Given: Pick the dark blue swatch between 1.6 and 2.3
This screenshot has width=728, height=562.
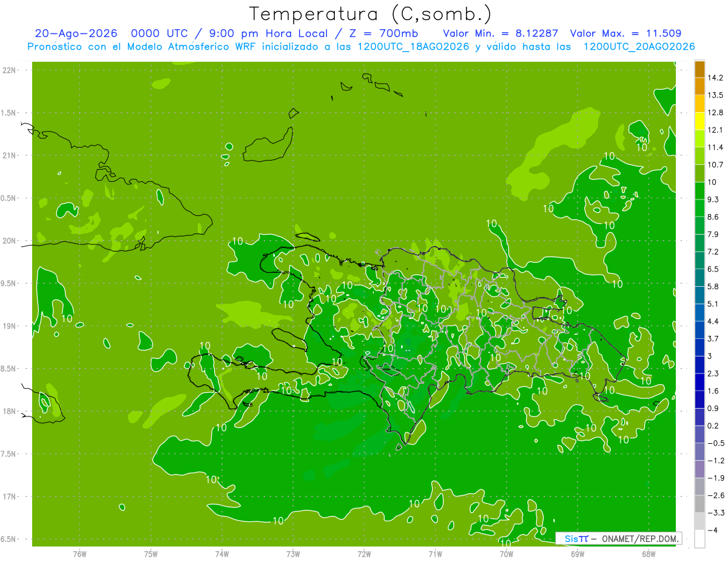Looking at the screenshot, I should [x=699, y=383].
